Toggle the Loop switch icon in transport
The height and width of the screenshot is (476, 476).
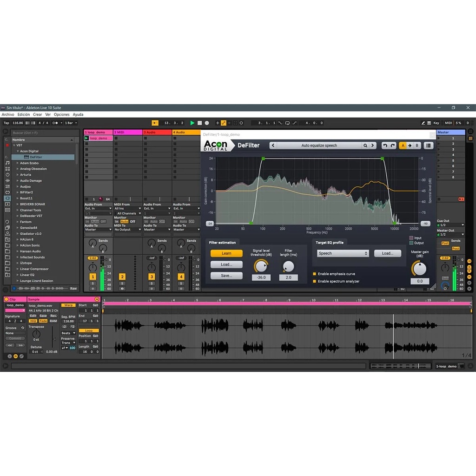click(x=287, y=123)
